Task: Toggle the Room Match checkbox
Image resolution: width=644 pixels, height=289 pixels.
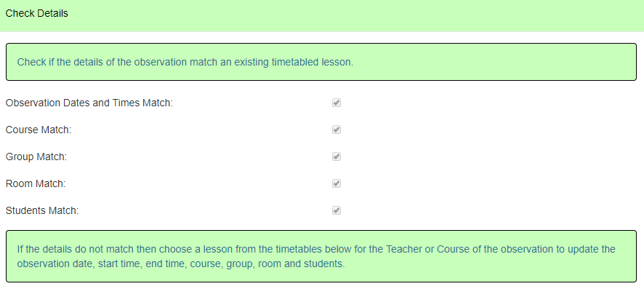Action: pyautogui.click(x=337, y=183)
